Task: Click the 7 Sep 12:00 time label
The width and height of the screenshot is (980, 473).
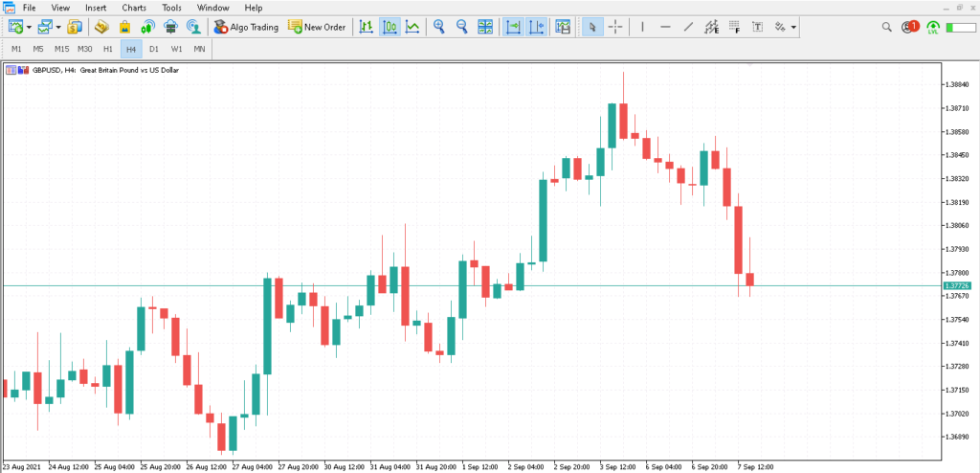Action: tap(755, 466)
